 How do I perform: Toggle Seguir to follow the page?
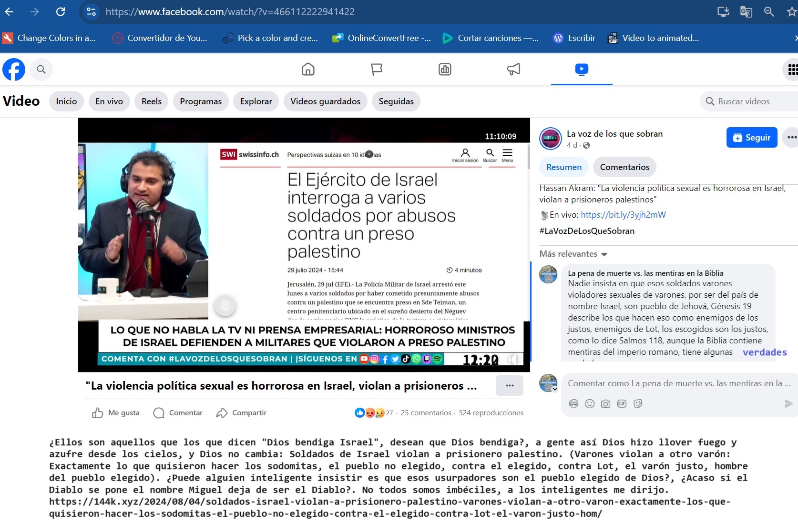click(x=751, y=138)
